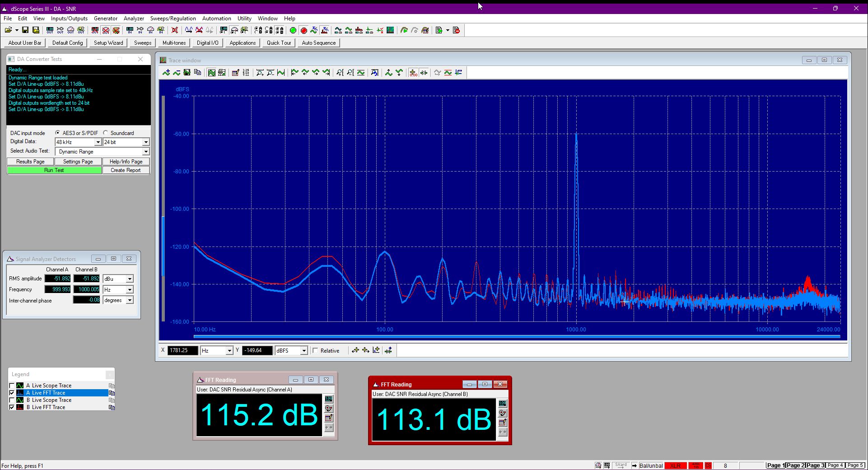Screen dimensions: 868x470
Task: Open the Select Audio Test dropdown
Action: pyautogui.click(x=145, y=152)
